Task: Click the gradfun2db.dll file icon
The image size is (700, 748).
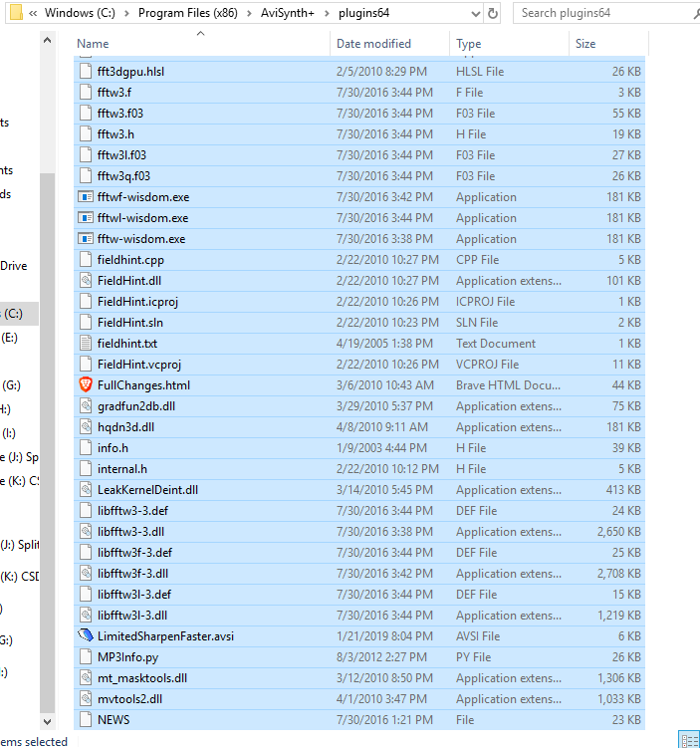Action: [86, 406]
